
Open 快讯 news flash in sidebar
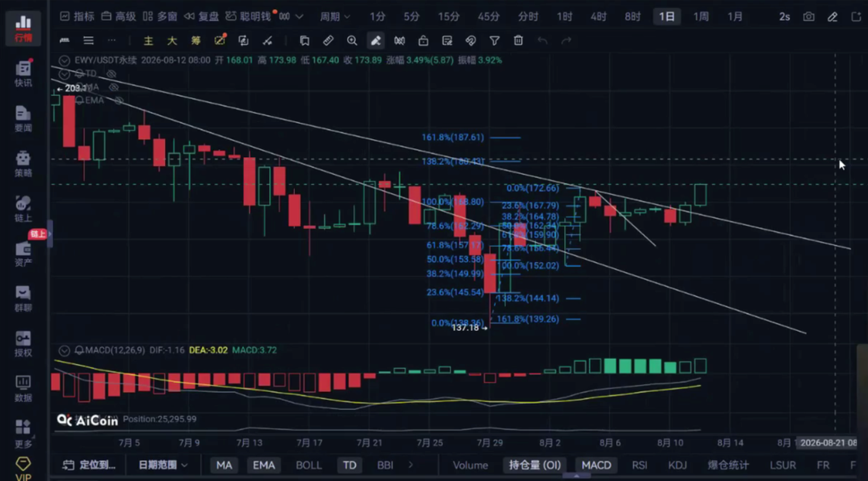(23, 74)
